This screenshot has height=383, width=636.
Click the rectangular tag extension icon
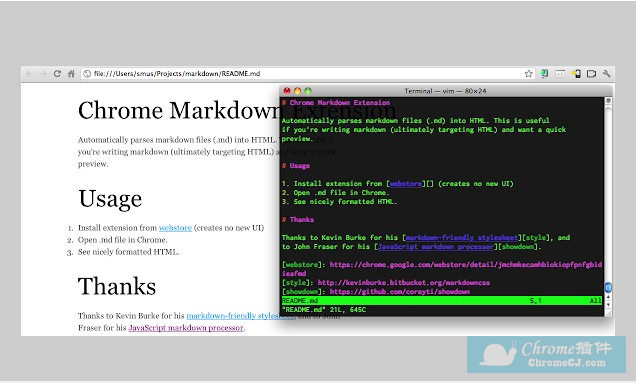(x=592, y=74)
